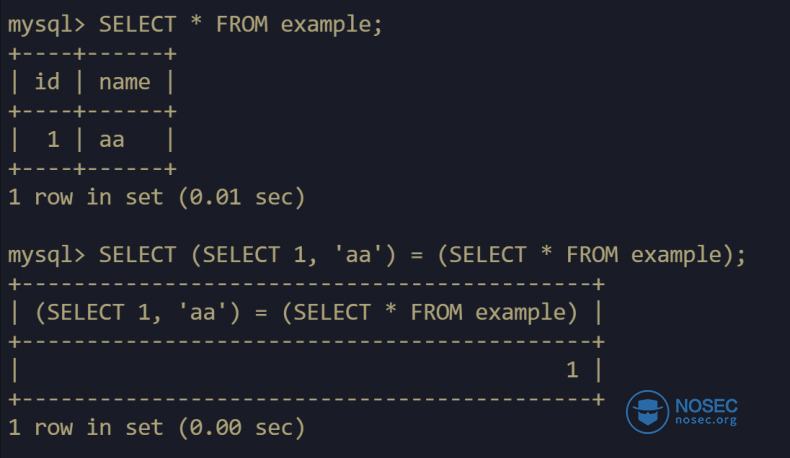
Task: Click the top border of second result table
Action: point(306,283)
